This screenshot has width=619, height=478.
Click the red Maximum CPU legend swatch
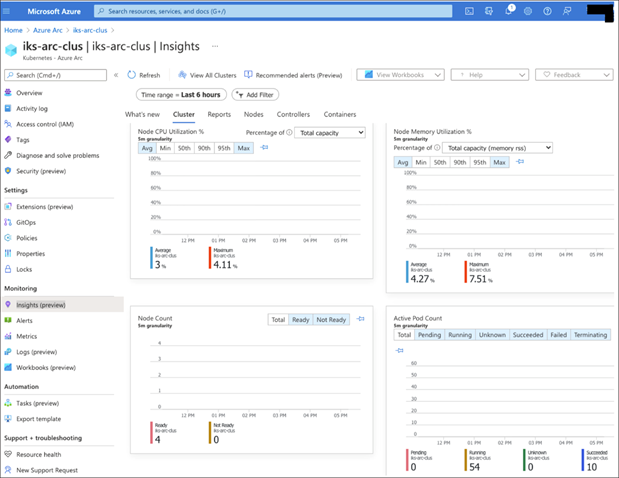[210, 258]
